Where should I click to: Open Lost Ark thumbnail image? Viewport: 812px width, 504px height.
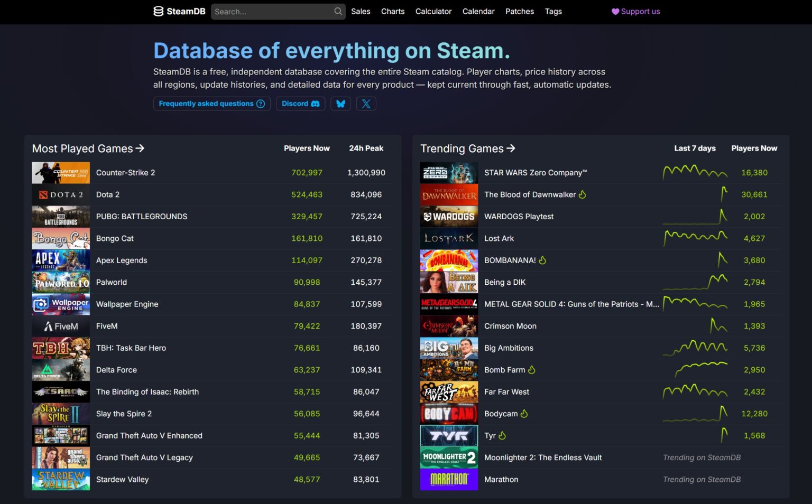pyautogui.click(x=449, y=238)
